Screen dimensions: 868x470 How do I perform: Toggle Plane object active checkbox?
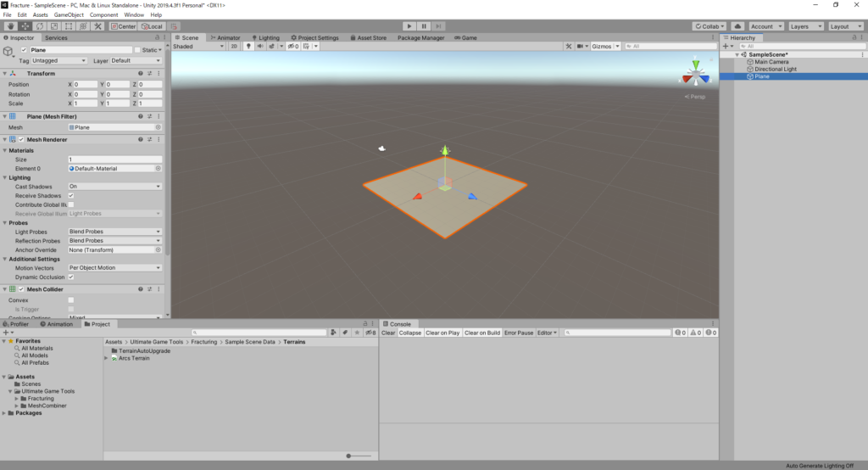[24, 50]
